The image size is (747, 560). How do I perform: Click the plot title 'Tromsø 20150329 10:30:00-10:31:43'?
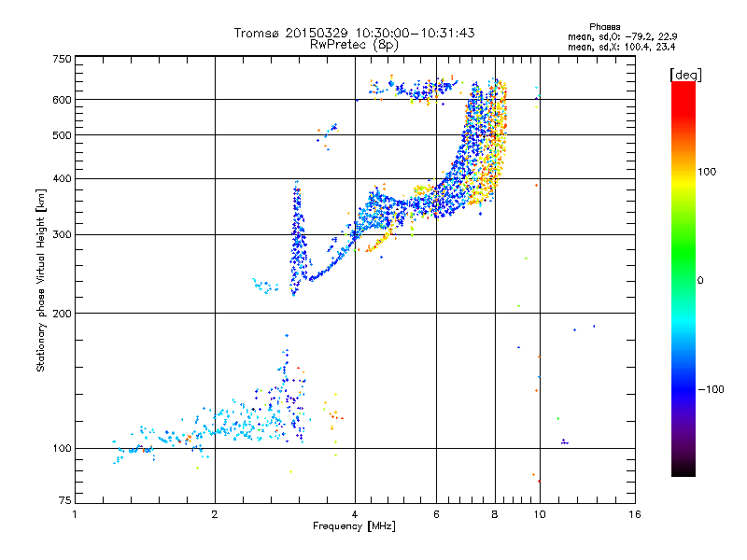click(354, 33)
